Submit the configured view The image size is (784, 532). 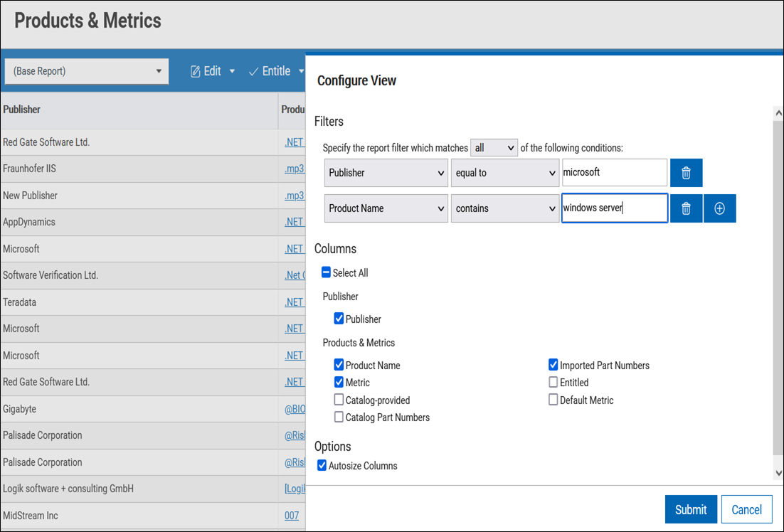pos(690,509)
